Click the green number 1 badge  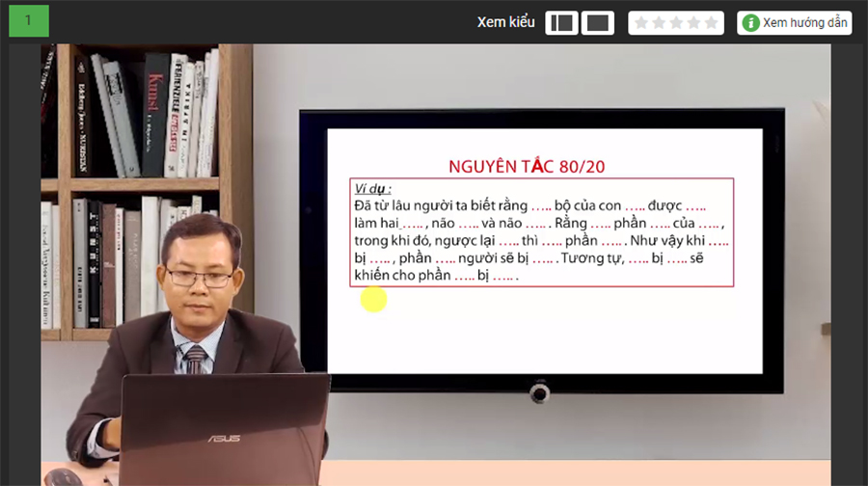coord(29,21)
